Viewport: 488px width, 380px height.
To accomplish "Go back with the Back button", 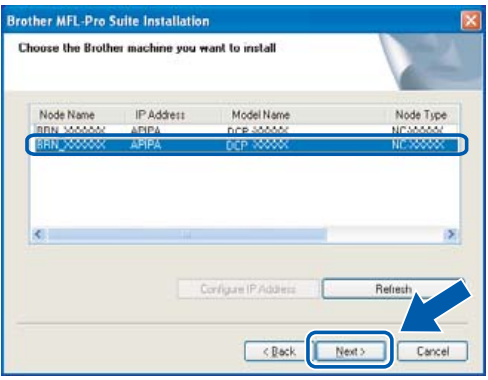I will [278, 351].
